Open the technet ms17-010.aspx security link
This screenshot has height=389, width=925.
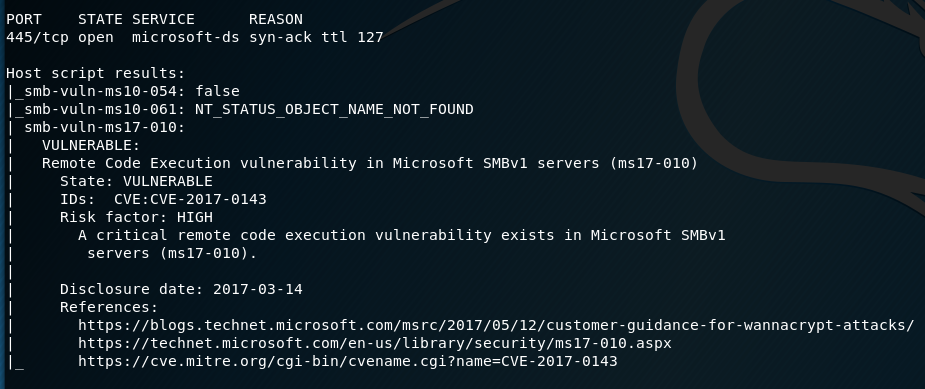375,343
